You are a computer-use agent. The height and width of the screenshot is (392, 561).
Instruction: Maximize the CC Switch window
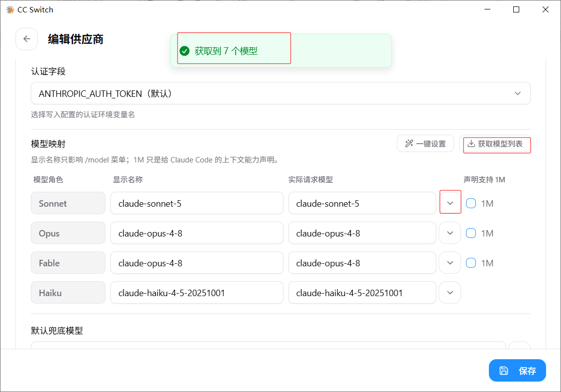(516, 9)
